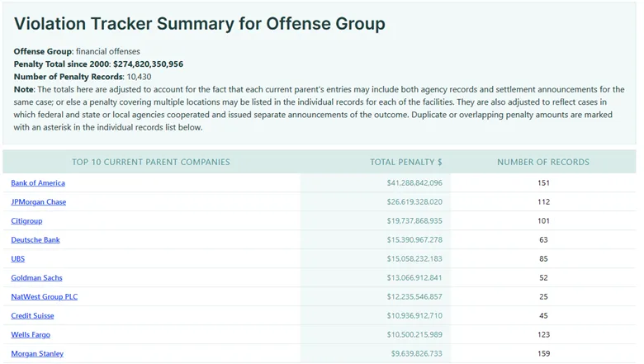
Task: Open the JPMorgan Chase link
Action: [39, 202]
